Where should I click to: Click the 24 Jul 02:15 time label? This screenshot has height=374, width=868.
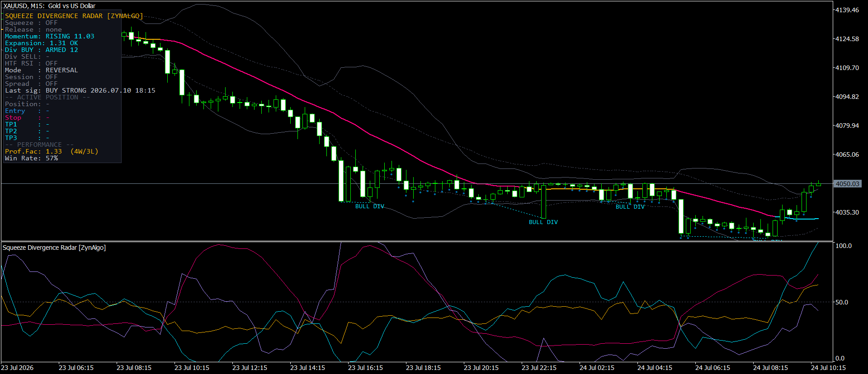[597, 368]
